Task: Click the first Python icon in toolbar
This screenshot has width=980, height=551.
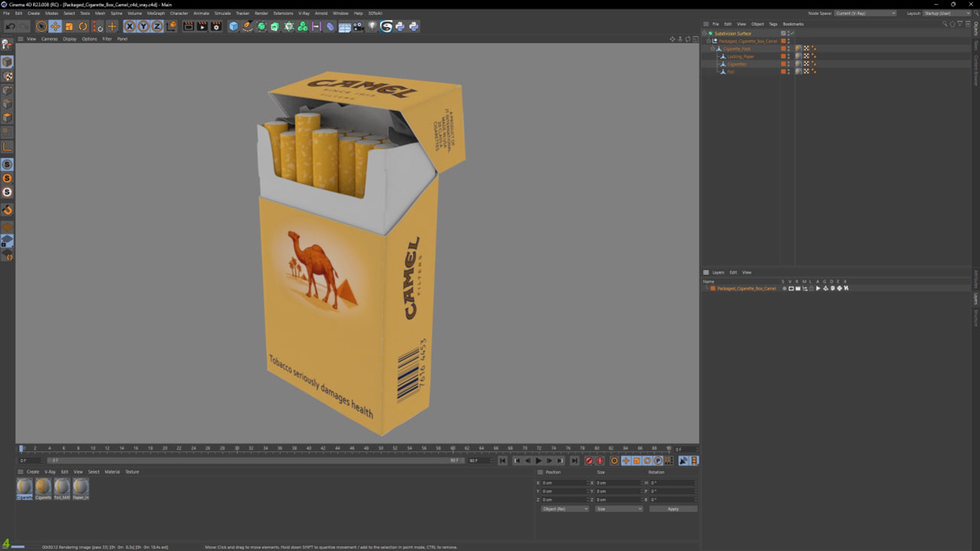Action: click(x=400, y=27)
